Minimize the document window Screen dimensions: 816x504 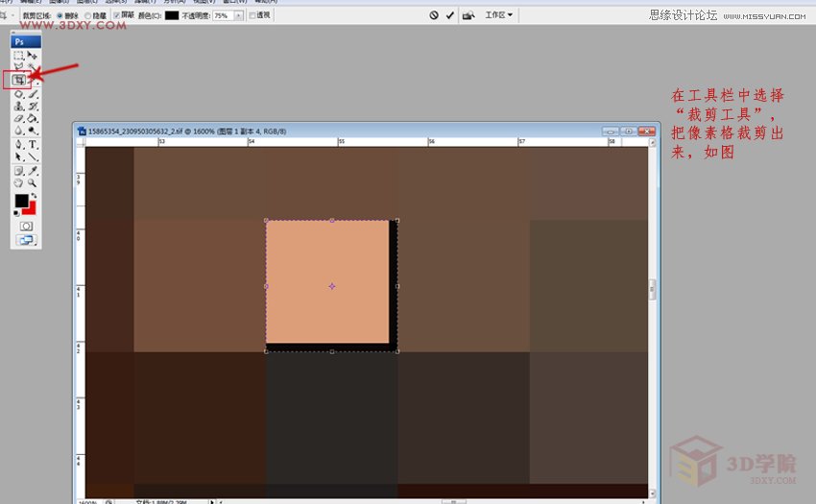click(x=610, y=132)
